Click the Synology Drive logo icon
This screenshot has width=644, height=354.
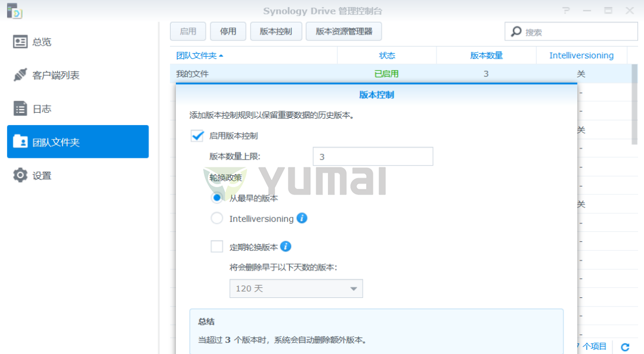(x=14, y=10)
